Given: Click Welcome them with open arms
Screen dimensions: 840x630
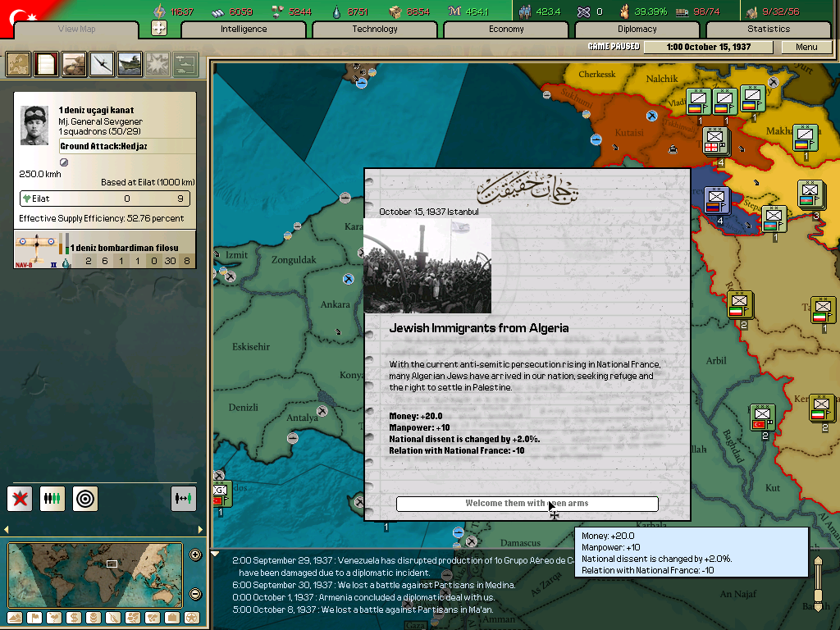Looking at the screenshot, I should click(527, 504).
